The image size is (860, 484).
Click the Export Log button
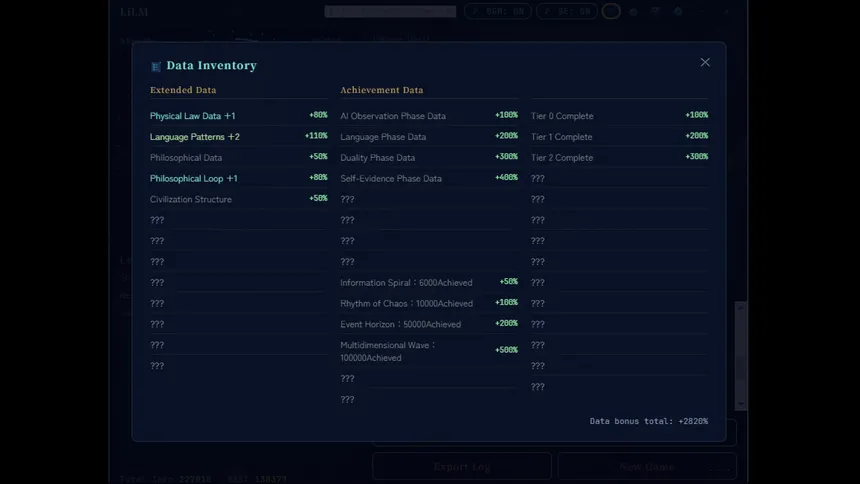(x=462, y=467)
